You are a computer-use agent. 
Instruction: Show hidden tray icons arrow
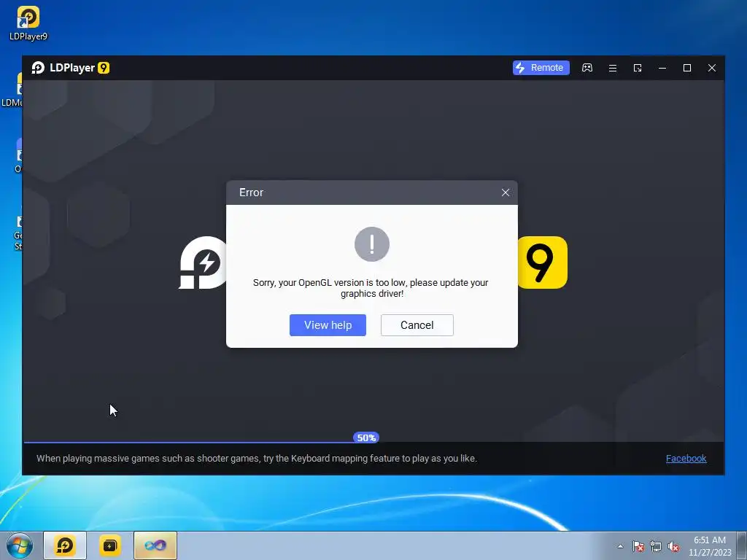point(620,546)
